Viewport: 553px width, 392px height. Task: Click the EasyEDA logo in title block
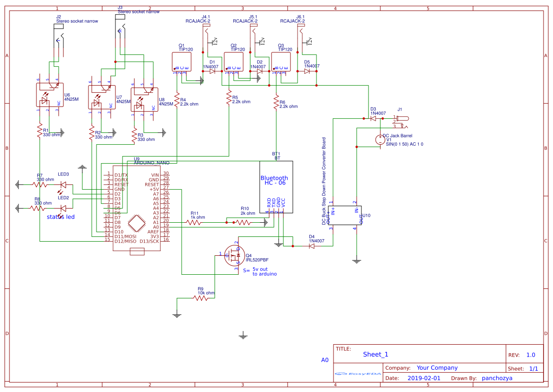(x=357, y=374)
